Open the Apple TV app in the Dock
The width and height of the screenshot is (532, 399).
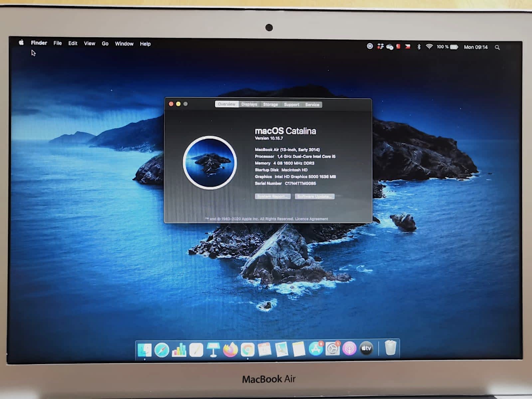click(x=366, y=348)
